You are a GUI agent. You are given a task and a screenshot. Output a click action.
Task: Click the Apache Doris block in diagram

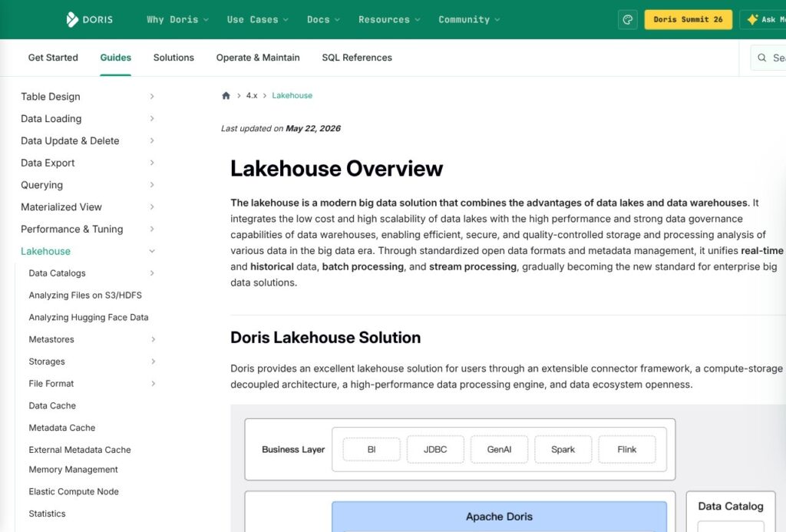[x=499, y=517]
